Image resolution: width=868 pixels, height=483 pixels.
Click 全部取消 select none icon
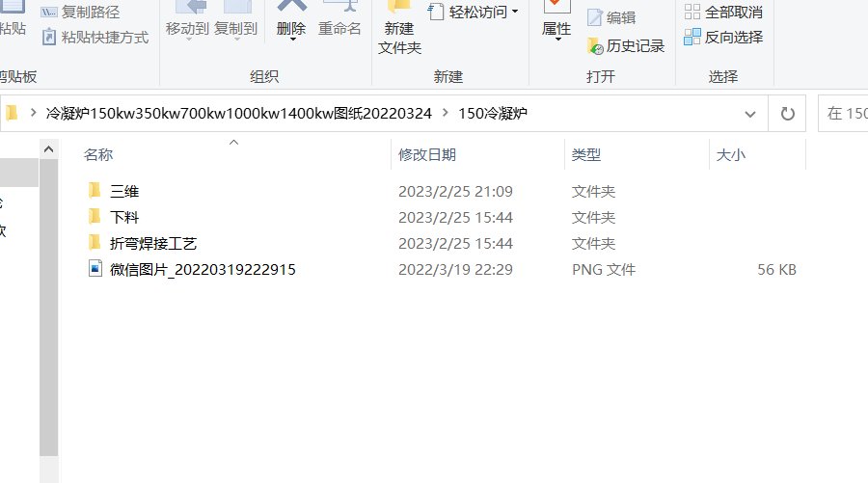(x=692, y=12)
